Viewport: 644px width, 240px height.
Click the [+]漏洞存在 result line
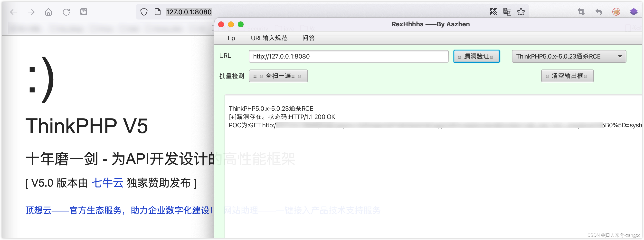(x=282, y=117)
